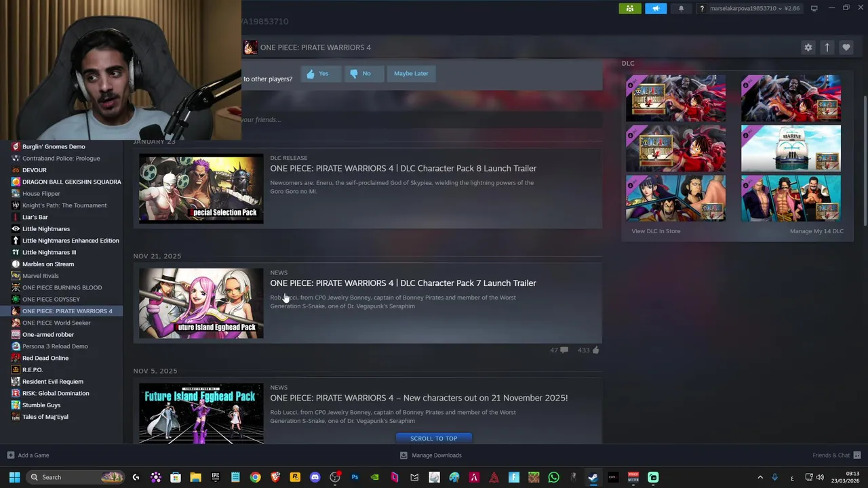Select Marvel Rivals in library
This screenshot has height=488, width=868.
[x=41, y=276]
